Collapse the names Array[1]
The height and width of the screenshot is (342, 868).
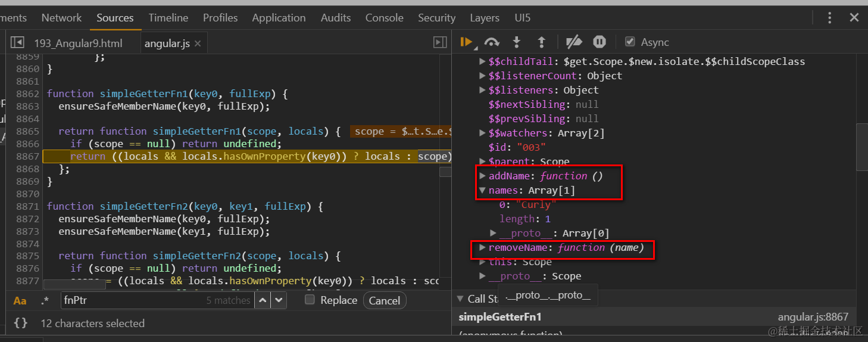click(x=483, y=191)
